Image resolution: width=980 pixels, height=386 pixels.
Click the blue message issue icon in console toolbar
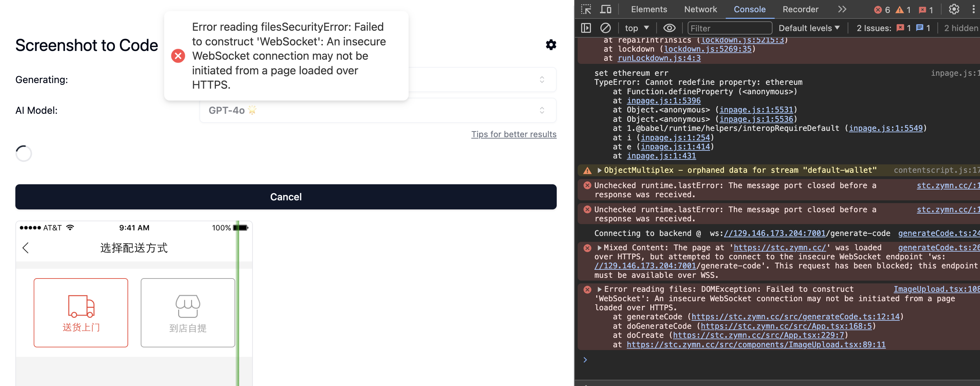pos(920,28)
